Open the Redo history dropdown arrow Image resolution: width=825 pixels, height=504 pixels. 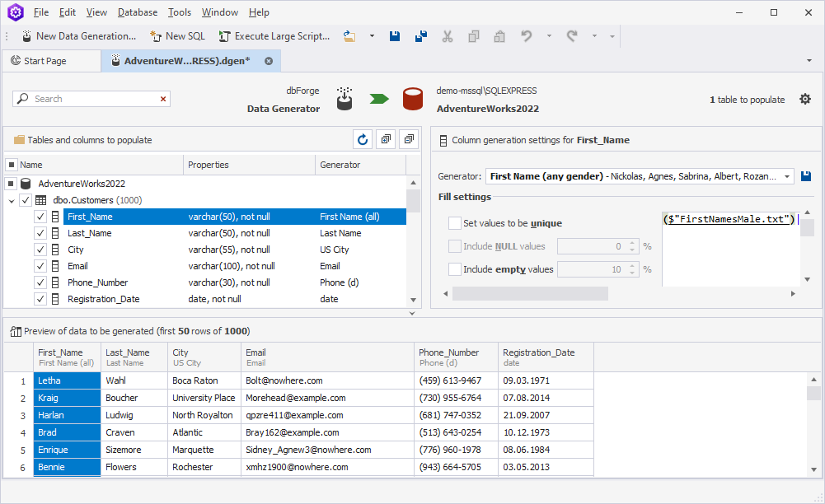pos(594,36)
